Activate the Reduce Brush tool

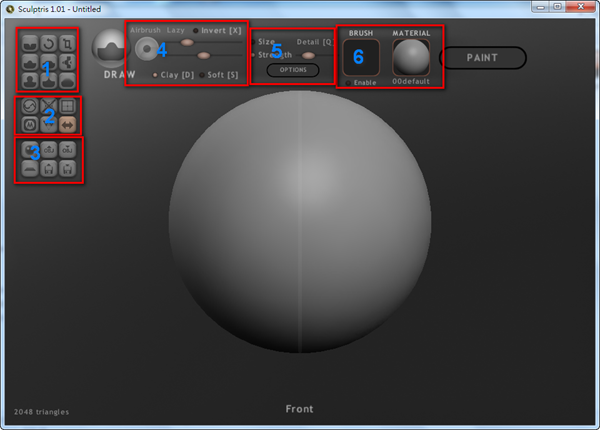49,106
